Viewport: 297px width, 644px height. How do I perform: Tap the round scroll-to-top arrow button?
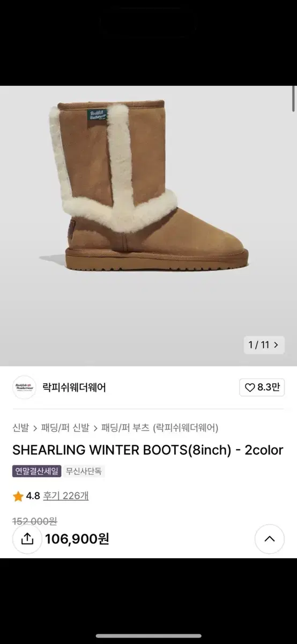(270, 539)
